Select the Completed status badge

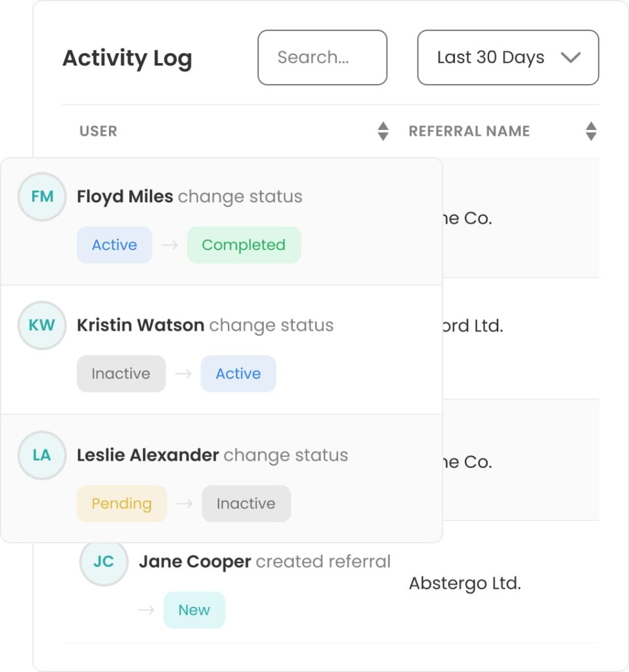click(244, 245)
